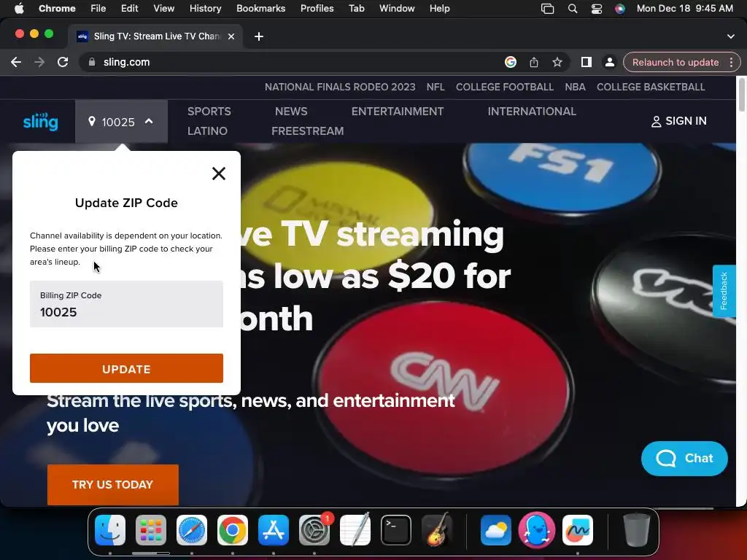Click the lock icon in address bar
This screenshot has width=747, height=560.
(92, 63)
